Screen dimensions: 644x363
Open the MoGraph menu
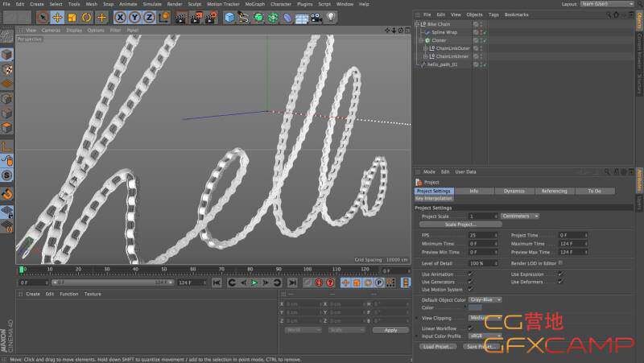[255, 4]
